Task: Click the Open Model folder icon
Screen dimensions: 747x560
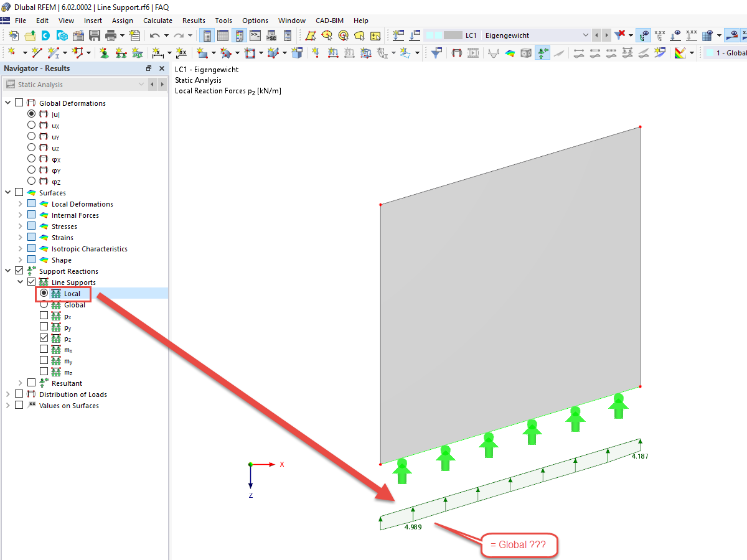Action: coord(30,35)
